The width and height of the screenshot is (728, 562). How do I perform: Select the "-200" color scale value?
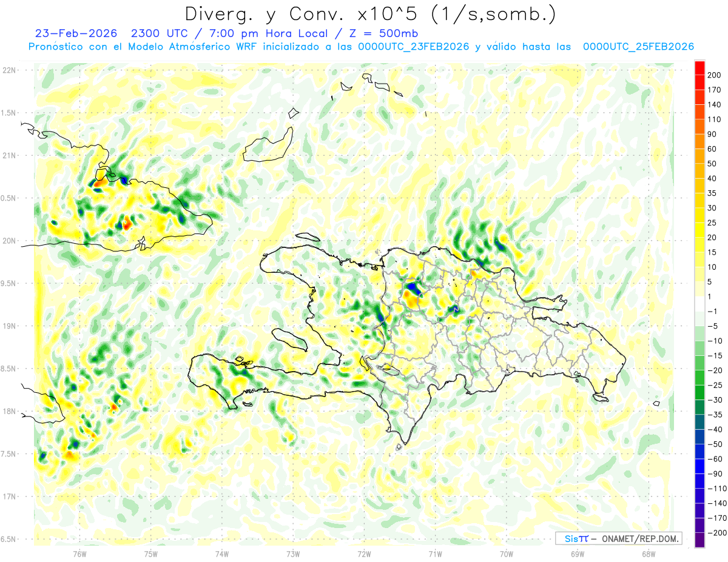716,532
